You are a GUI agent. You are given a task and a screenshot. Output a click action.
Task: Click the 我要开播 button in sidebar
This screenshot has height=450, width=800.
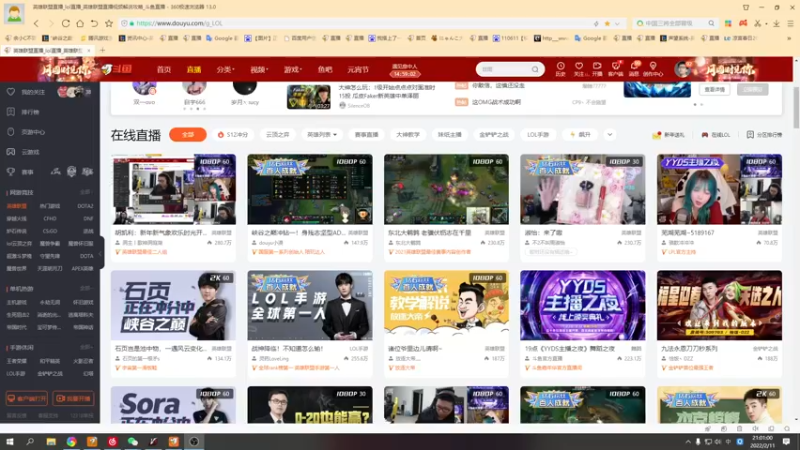click(73, 398)
